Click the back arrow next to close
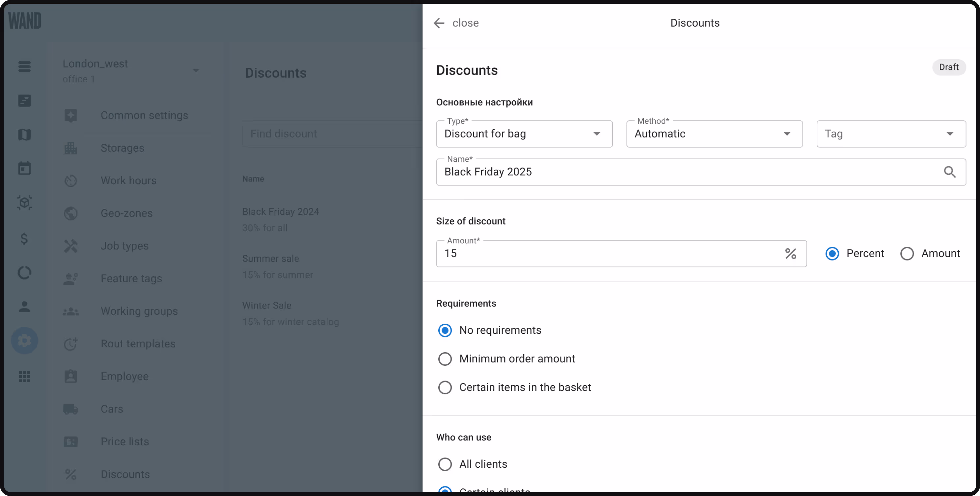Image resolution: width=980 pixels, height=496 pixels. click(439, 23)
